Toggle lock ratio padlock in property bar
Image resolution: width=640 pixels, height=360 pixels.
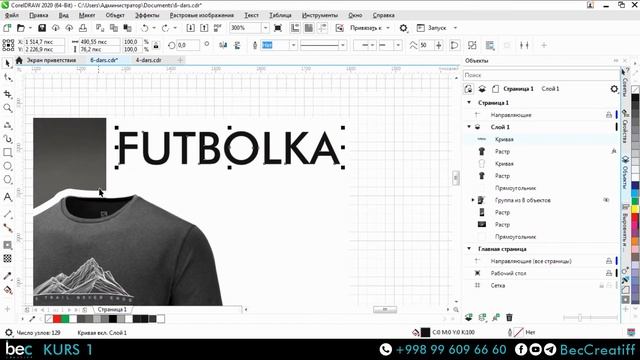pyautogui.click(x=156, y=45)
